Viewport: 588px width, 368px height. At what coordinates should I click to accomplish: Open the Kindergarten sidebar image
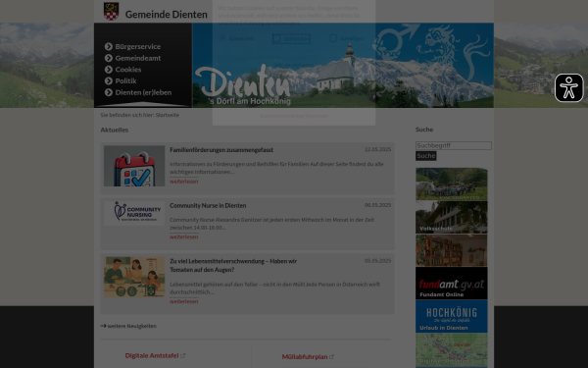click(x=452, y=184)
